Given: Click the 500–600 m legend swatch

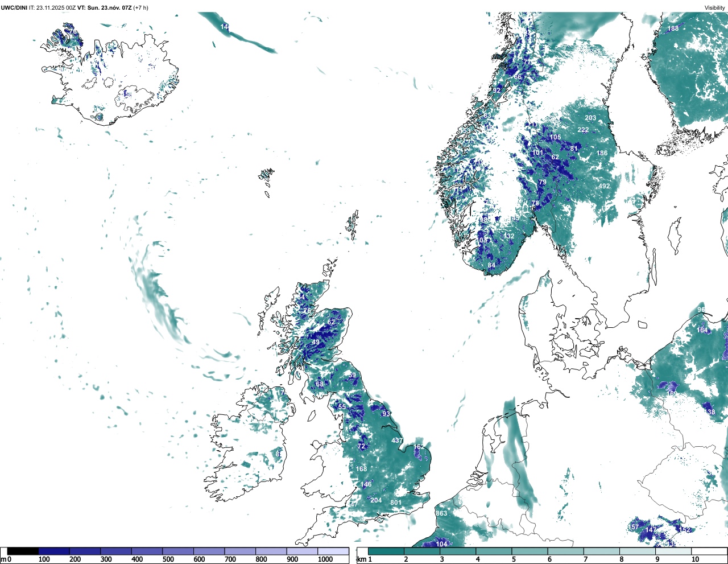Looking at the screenshot, I should pyautogui.click(x=178, y=551).
